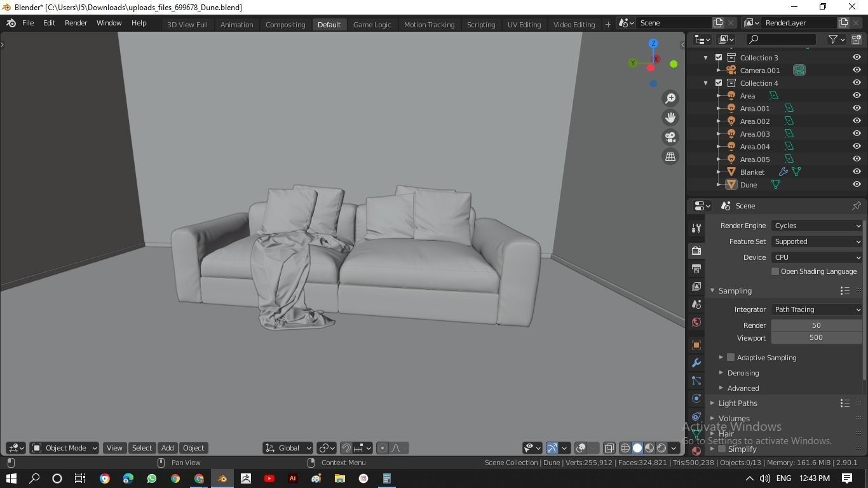The image size is (868, 488).
Task: Open the Integrator dropdown showing Path Tracing
Action: [x=817, y=309]
